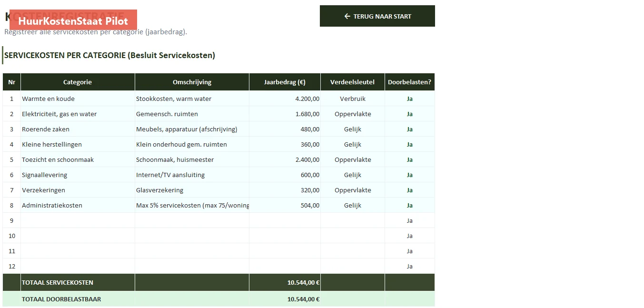644x308 pixels.
Task: Select the Ja cell in row 12
Action: [410, 266]
